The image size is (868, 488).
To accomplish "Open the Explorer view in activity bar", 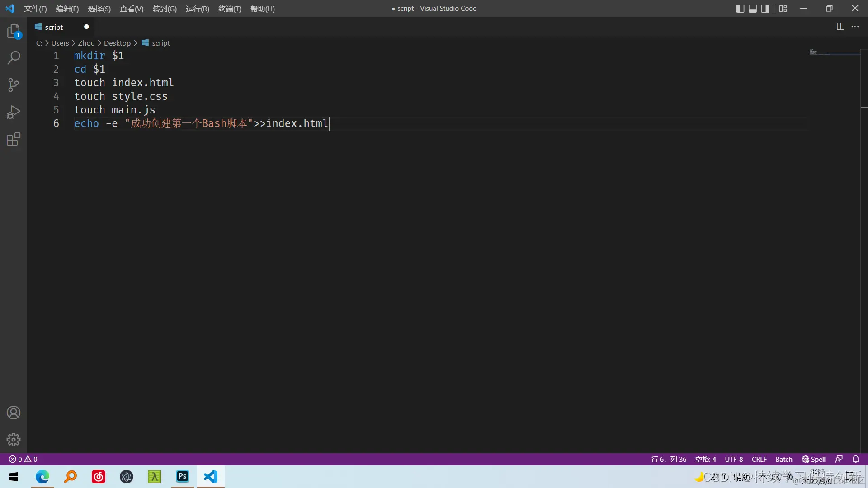I will click(14, 31).
